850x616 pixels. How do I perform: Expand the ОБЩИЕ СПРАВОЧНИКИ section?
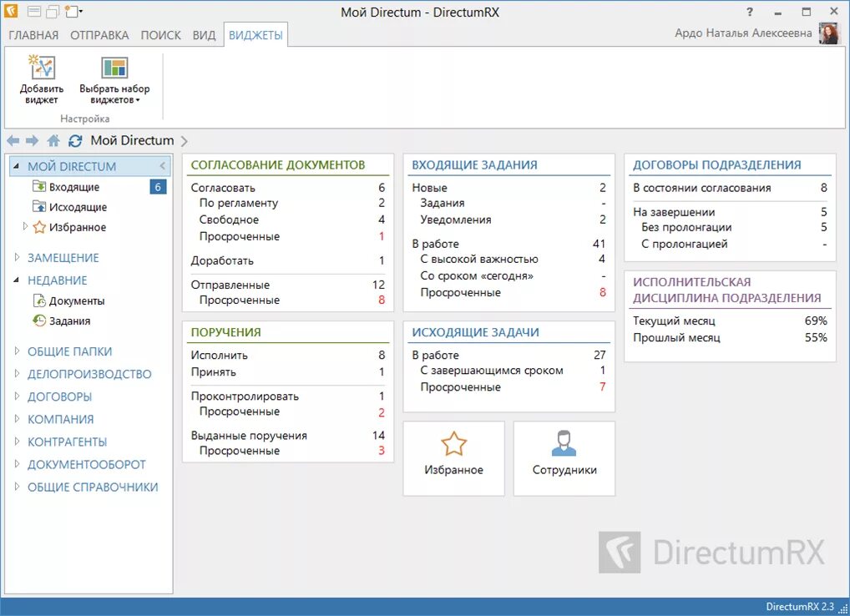point(17,487)
